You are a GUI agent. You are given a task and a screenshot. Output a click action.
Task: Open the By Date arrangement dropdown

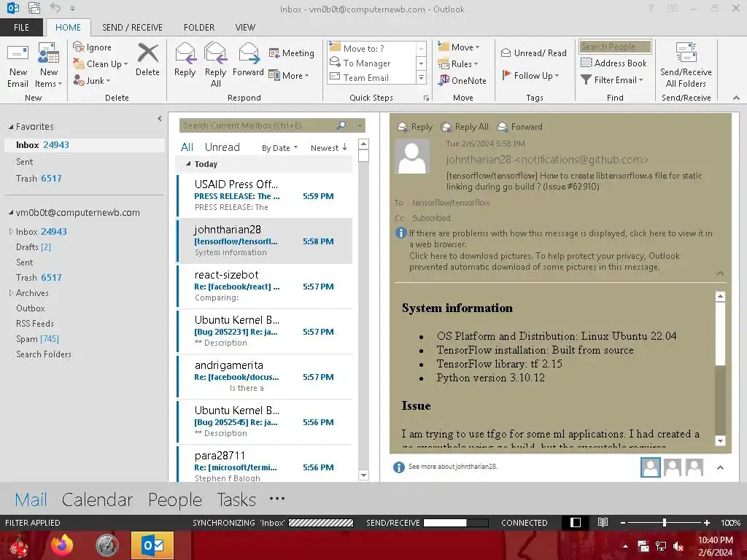pyautogui.click(x=279, y=147)
